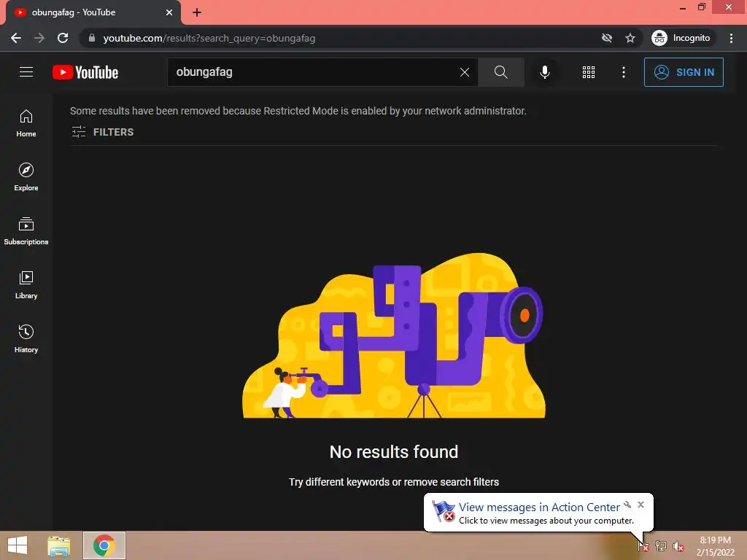Minimize the Chrome window
The height and width of the screenshot is (560, 747).
tap(682, 7)
